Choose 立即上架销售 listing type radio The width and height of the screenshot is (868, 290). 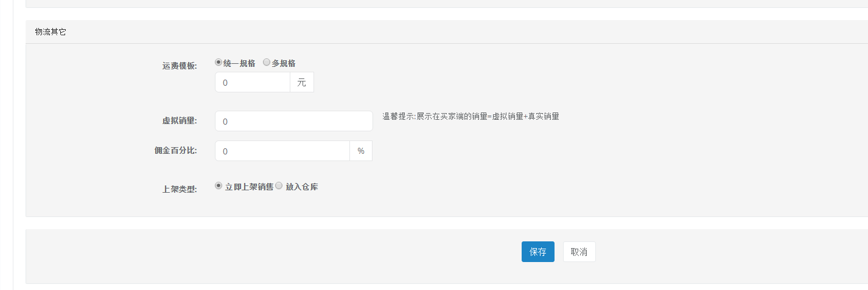tap(219, 186)
